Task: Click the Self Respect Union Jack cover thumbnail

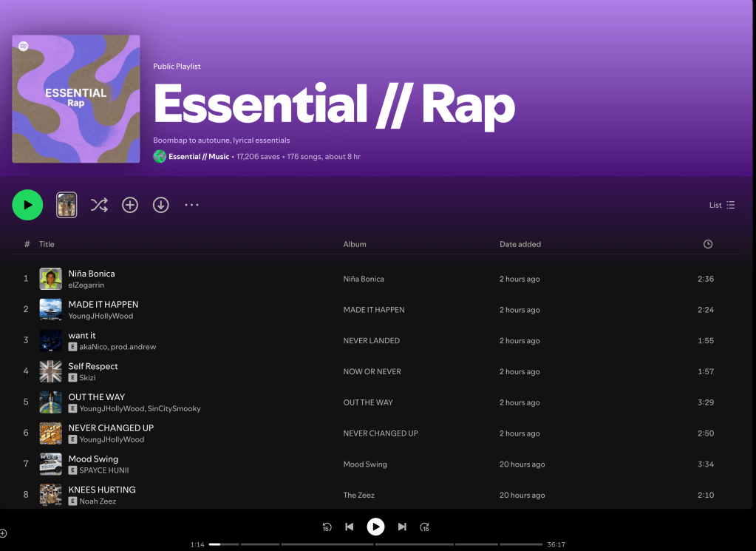Action: pos(51,371)
